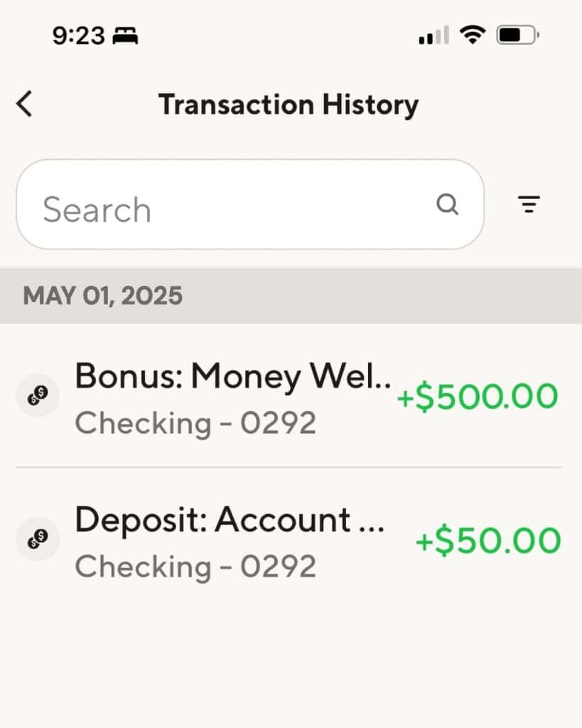Click the coin icon beside the Bonus transaction
Viewport: 582px width, 728px height.
[38, 395]
